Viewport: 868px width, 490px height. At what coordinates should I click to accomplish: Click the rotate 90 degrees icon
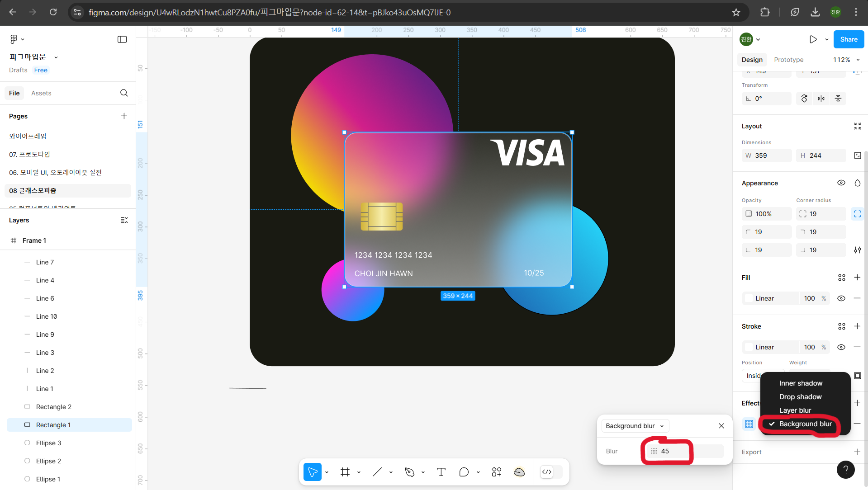click(x=804, y=99)
